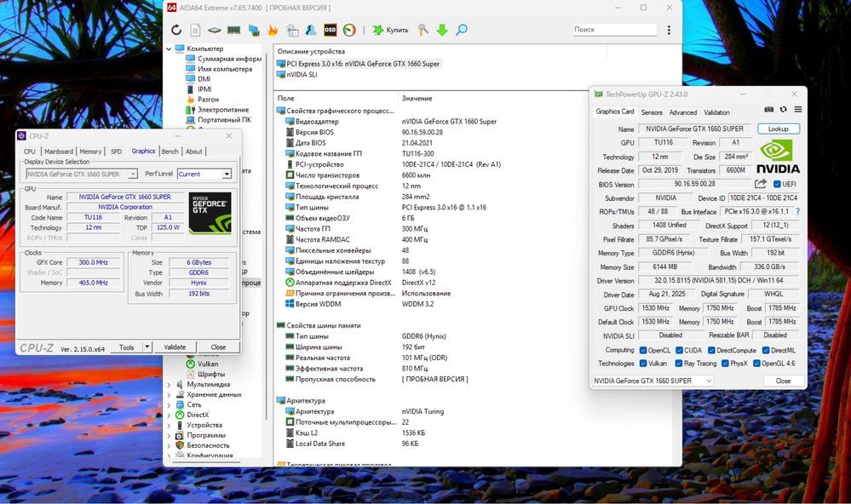Switch to the Bench tab in CPU-Z
This screenshot has width=851, height=504.
click(x=170, y=152)
